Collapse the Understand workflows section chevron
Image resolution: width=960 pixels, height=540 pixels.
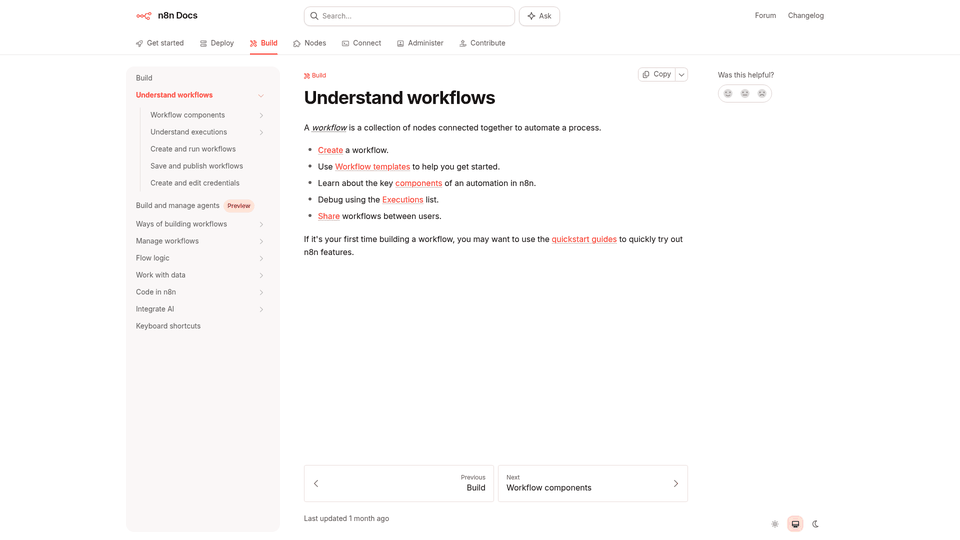click(261, 96)
